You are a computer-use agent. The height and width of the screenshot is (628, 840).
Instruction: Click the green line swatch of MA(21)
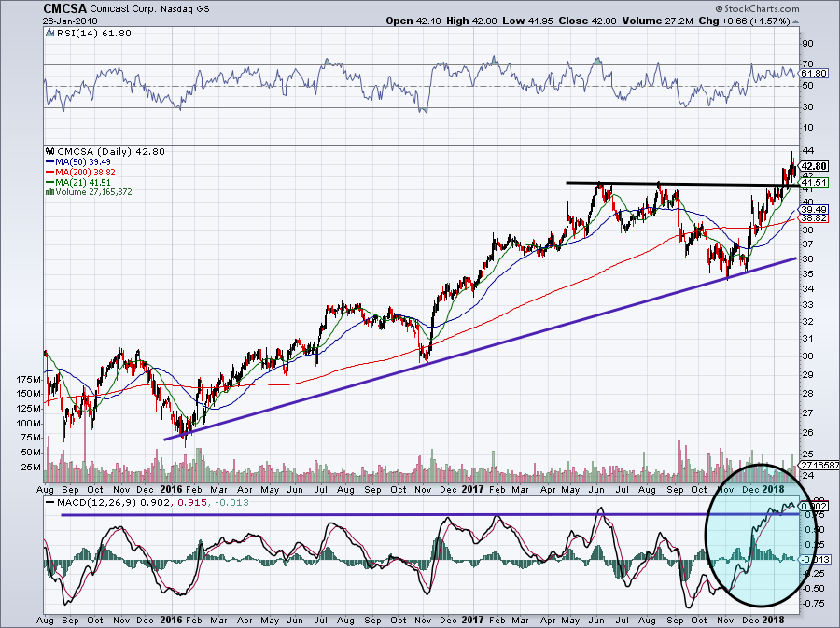[50, 182]
